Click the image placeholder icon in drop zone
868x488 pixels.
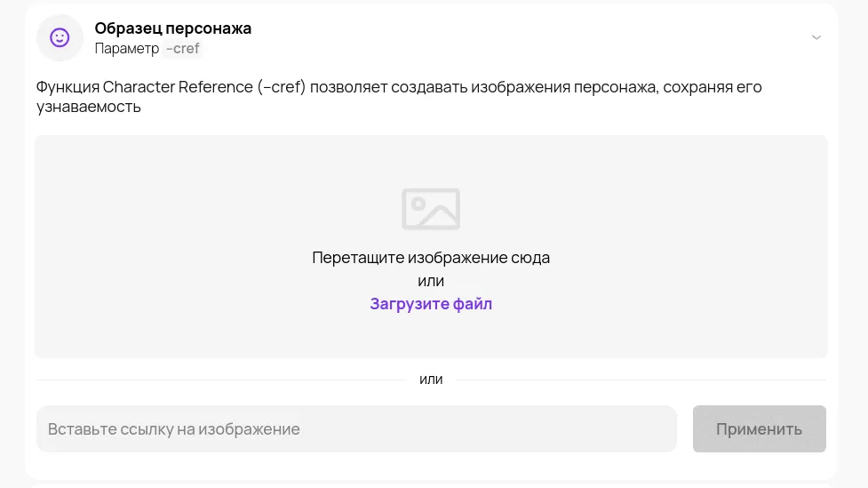(431, 209)
